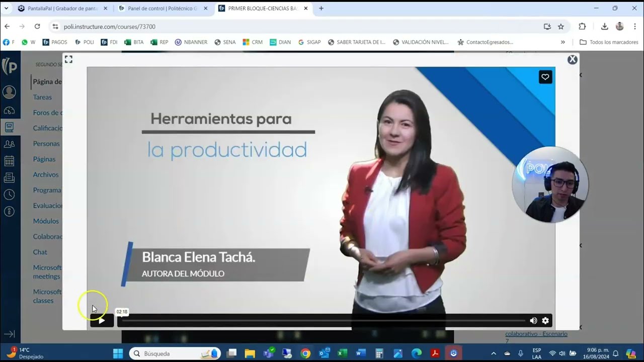Screen dimensions: 644x362
Task: Open the Chrome downloads icon
Action: [605, 27]
